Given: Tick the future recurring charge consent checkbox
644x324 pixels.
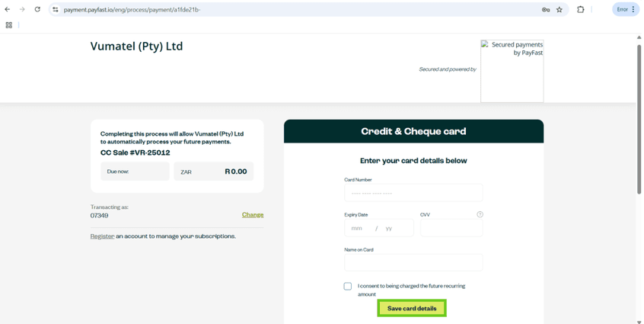Looking at the screenshot, I should click(348, 287).
